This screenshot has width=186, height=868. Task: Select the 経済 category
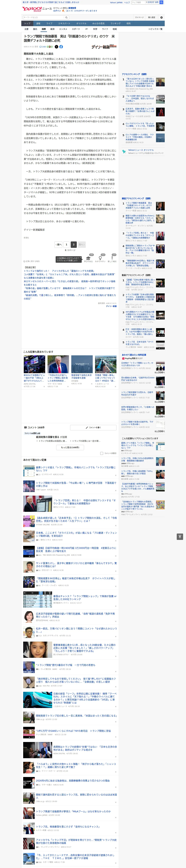pos(52,29)
